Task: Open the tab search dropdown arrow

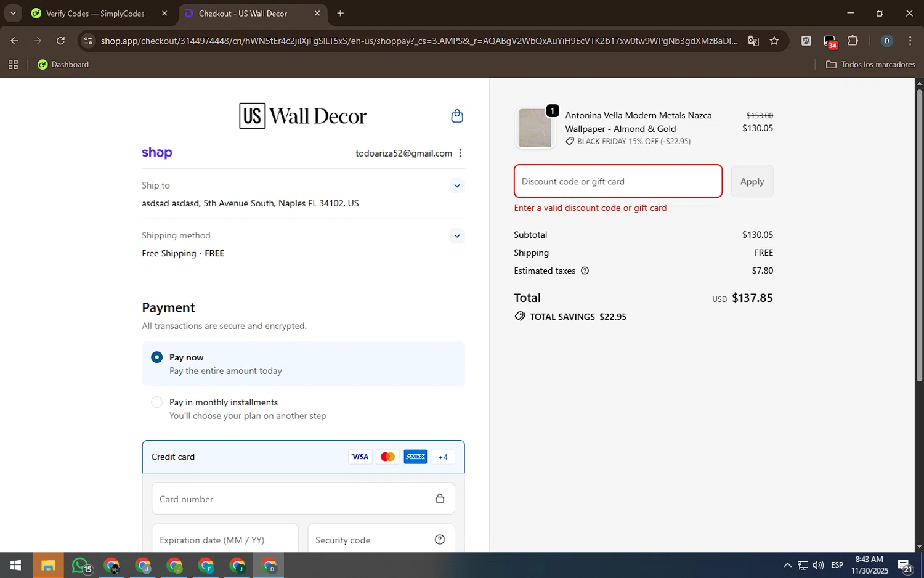Action: pyautogui.click(x=13, y=13)
